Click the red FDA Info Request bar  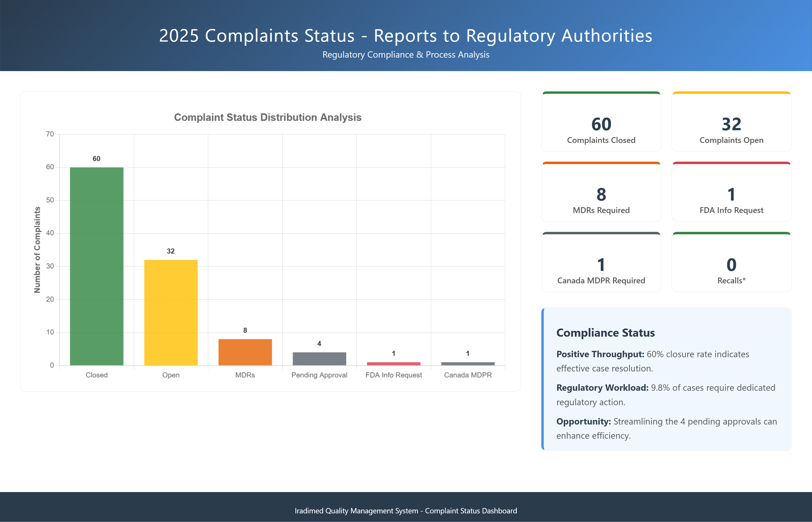pyautogui.click(x=393, y=364)
